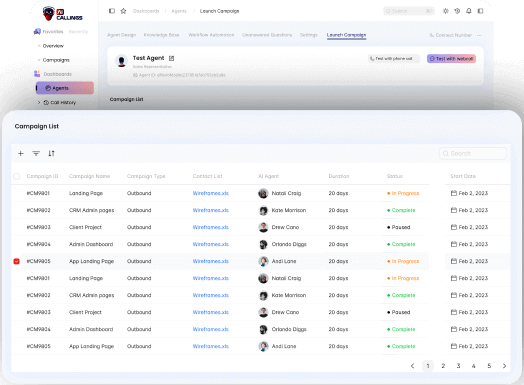Click the Status column header
The image size is (524, 385).
(395, 176)
